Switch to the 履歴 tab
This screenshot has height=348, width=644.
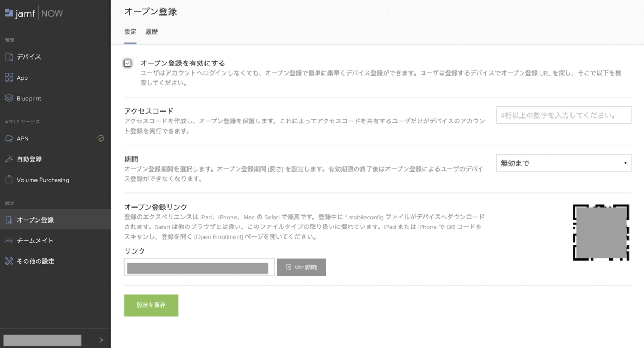click(x=152, y=32)
